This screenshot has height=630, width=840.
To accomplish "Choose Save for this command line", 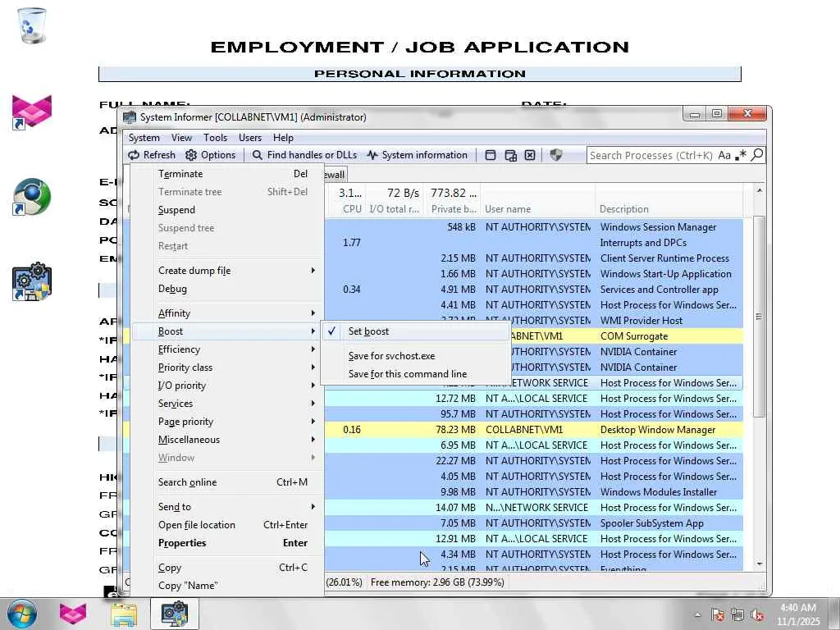I will pos(415,374).
